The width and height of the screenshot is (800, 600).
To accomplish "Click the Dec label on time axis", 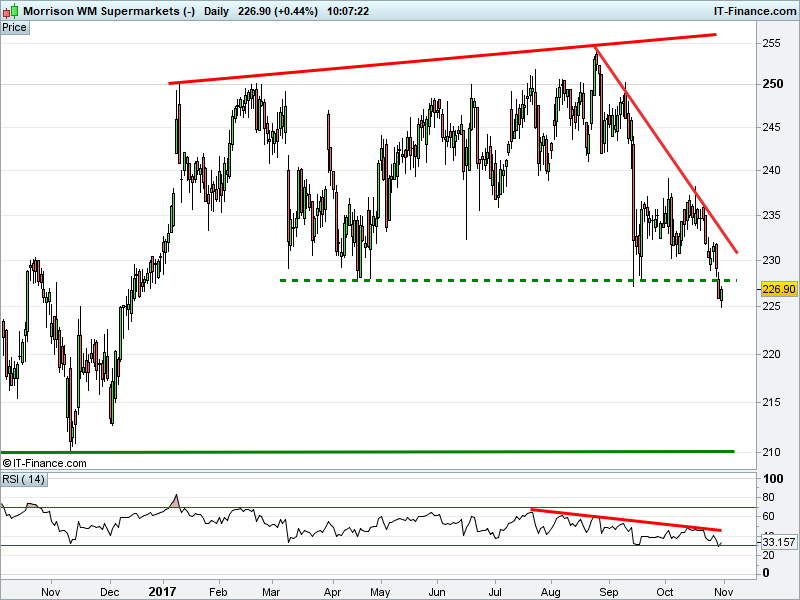I will coord(110,592).
